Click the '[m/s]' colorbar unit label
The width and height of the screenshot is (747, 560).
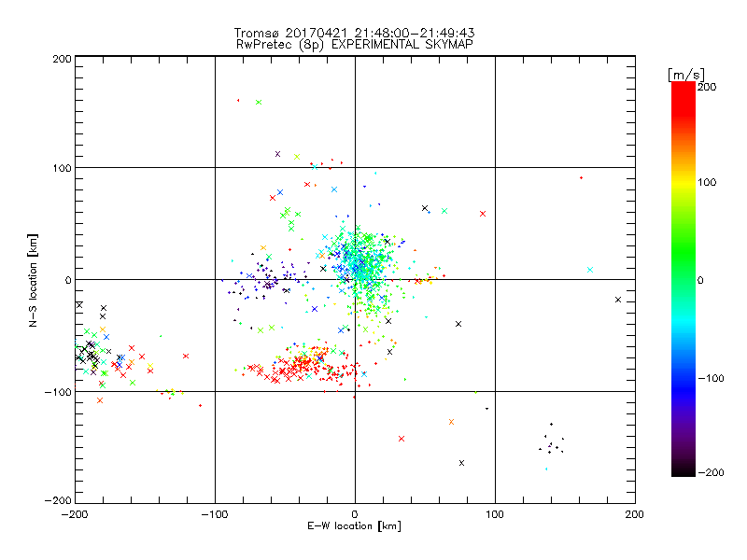point(685,75)
